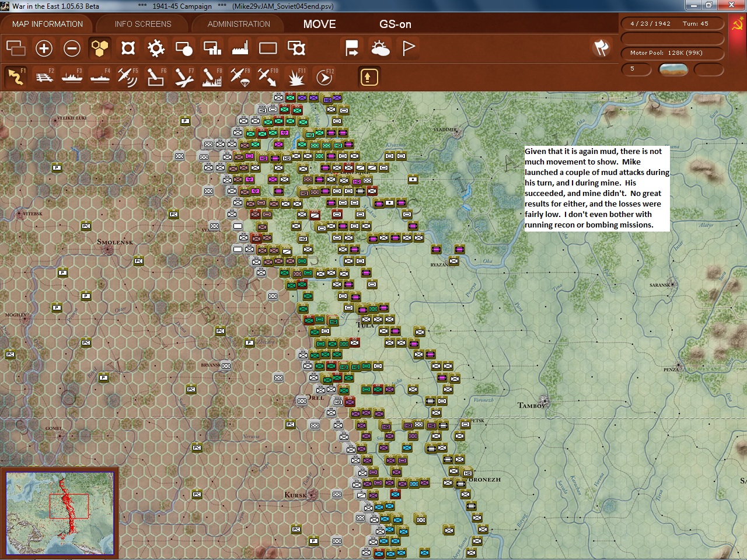Click the Saransk city label
Screen dimensions: 747x560
point(660,285)
